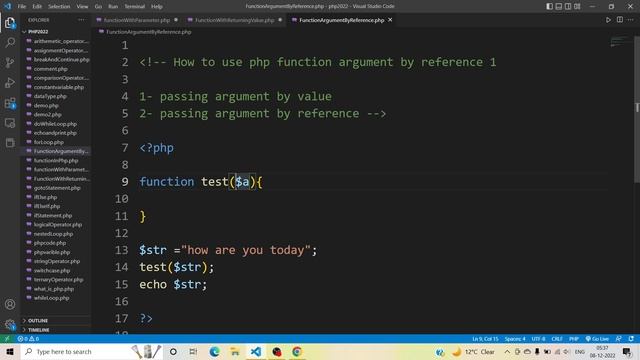Open the Go menu
The width and height of the screenshot is (640, 360).
click(98, 7)
